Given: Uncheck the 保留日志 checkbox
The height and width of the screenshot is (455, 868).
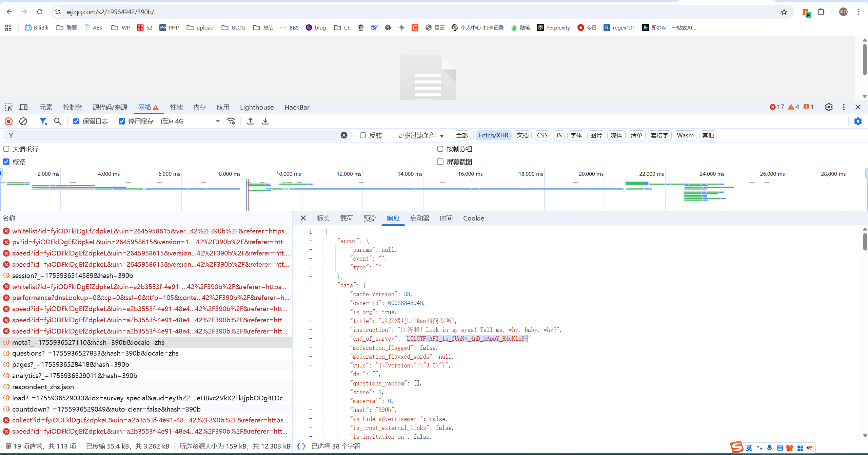Looking at the screenshot, I should pos(76,121).
